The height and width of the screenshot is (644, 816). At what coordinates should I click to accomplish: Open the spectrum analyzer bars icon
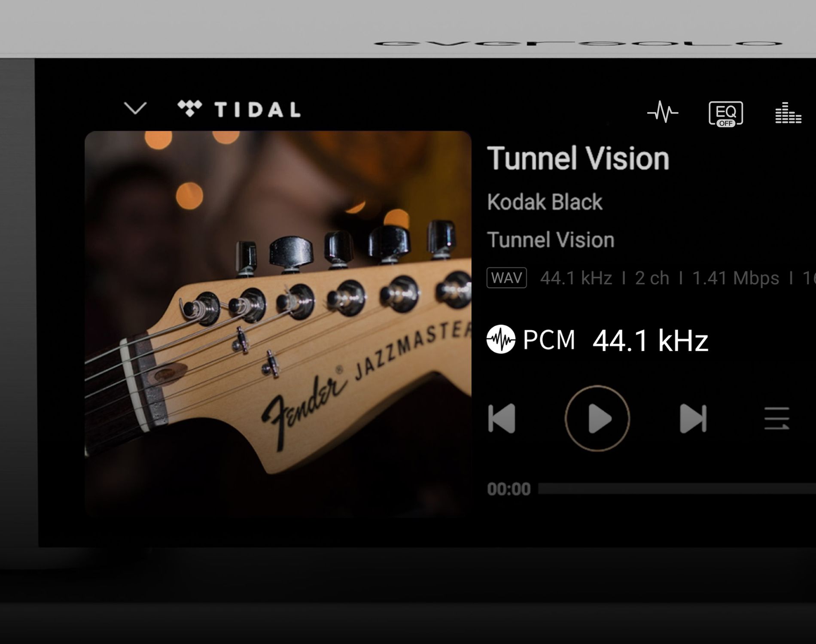[x=788, y=113]
